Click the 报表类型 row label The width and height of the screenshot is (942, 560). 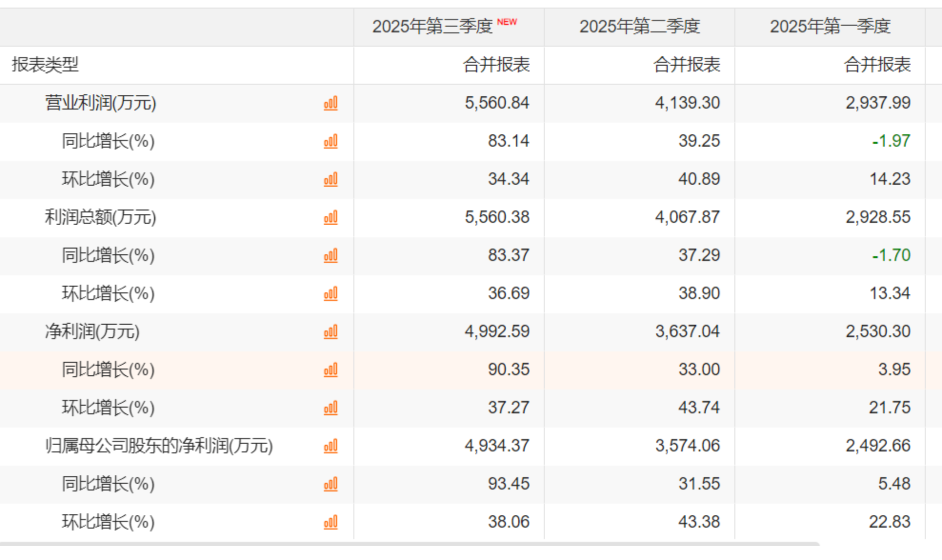pos(45,65)
